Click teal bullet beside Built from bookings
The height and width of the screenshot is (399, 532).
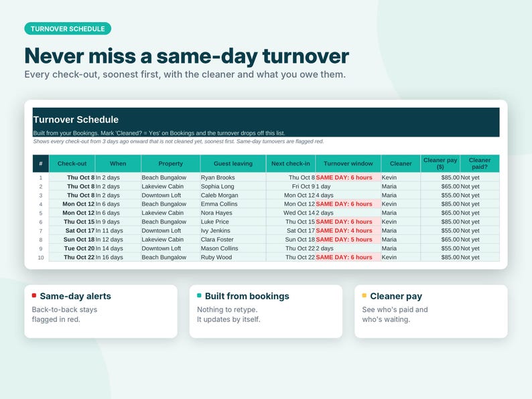(x=199, y=295)
